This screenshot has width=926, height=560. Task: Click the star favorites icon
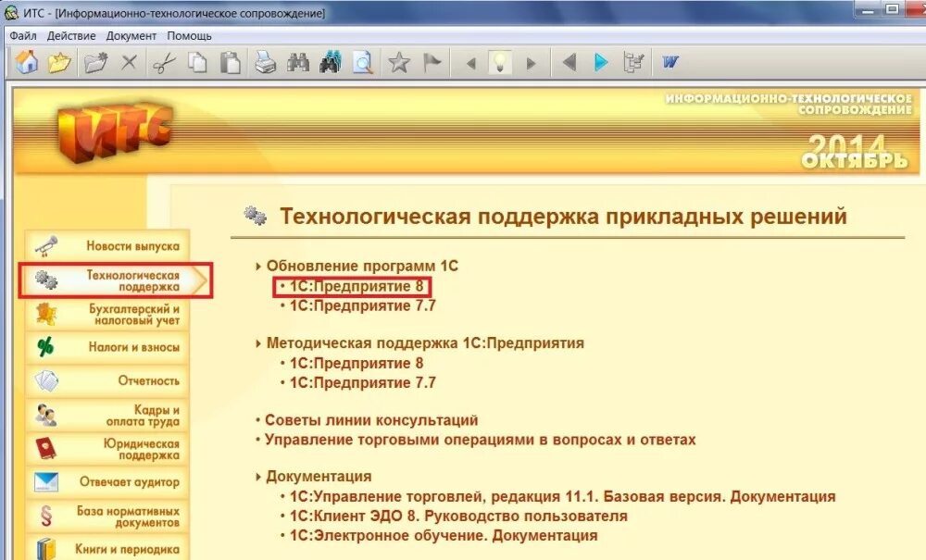(399, 62)
